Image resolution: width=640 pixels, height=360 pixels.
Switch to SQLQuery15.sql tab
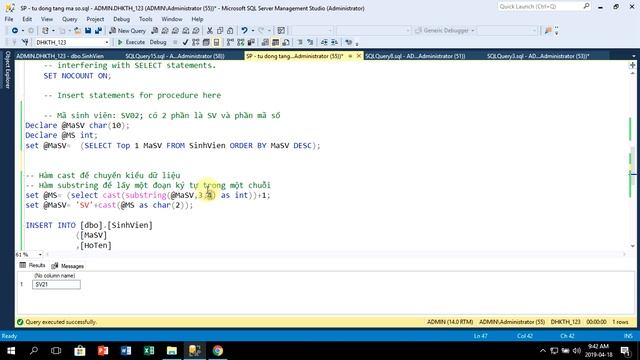pos(175,56)
